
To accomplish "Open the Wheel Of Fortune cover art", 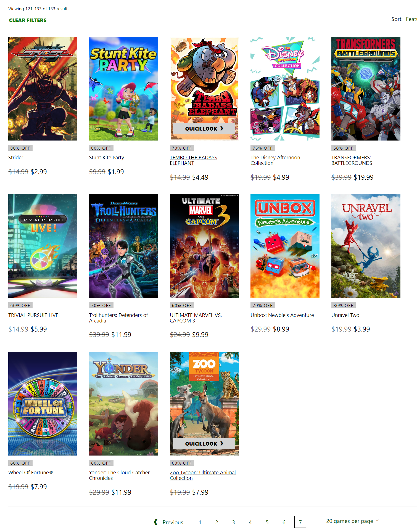I will tap(43, 404).
